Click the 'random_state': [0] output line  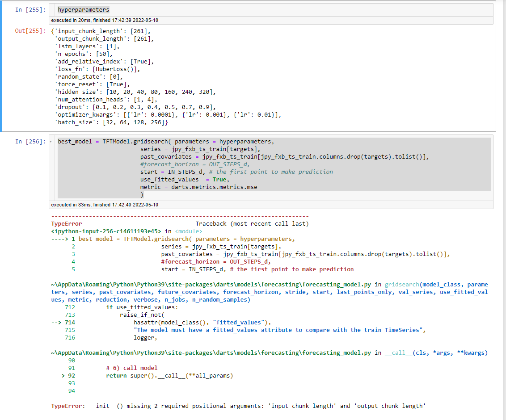pyautogui.click(x=89, y=77)
